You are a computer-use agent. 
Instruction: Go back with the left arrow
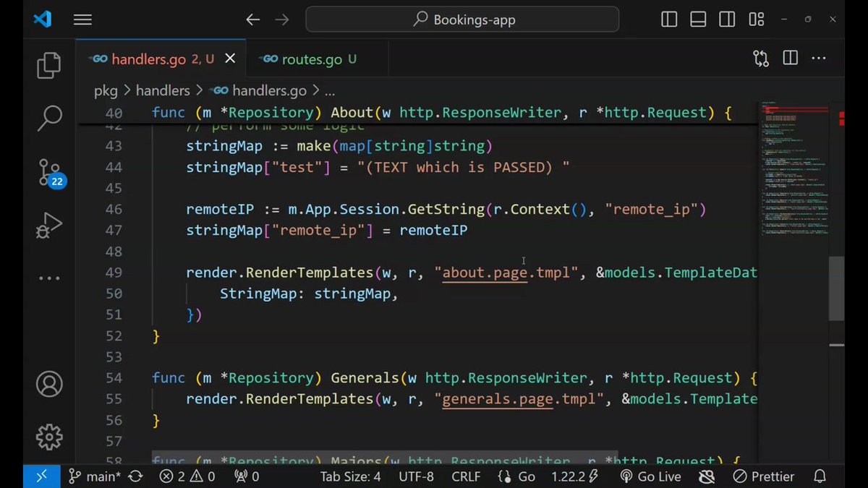pos(252,20)
